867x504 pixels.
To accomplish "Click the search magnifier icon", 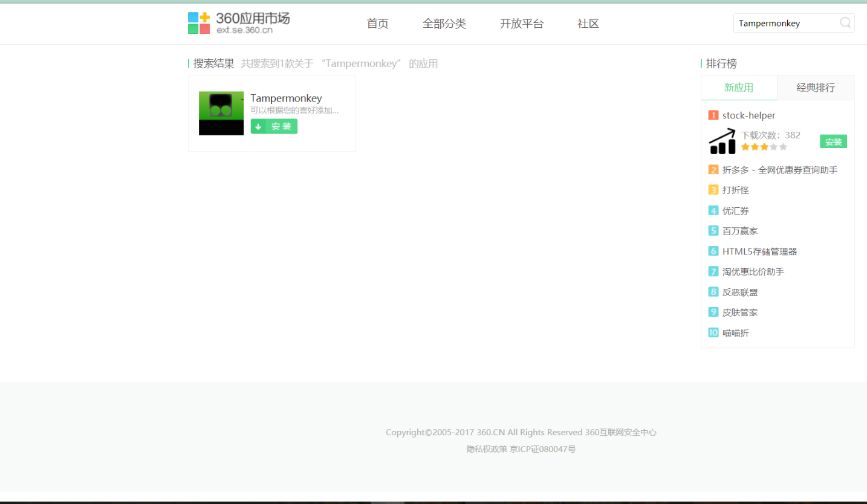I will coord(845,22).
